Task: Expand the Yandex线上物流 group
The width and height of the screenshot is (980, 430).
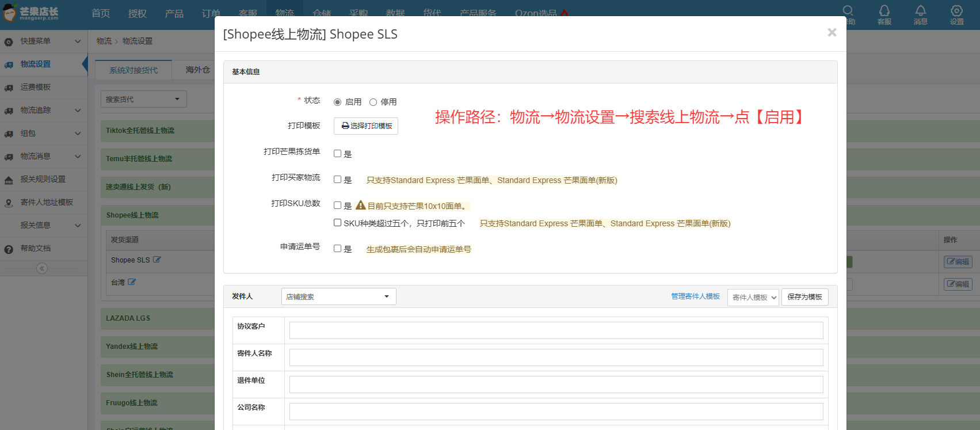Action: click(x=132, y=347)
